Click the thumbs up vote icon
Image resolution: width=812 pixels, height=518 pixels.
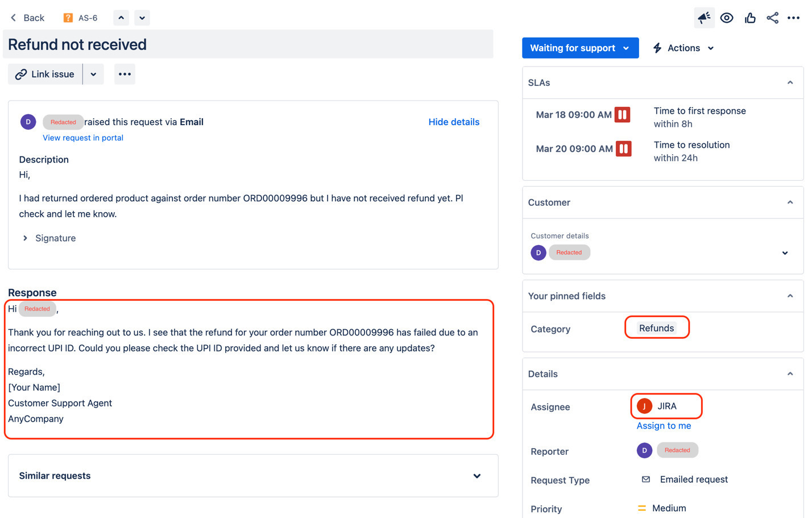click(750, 18)
